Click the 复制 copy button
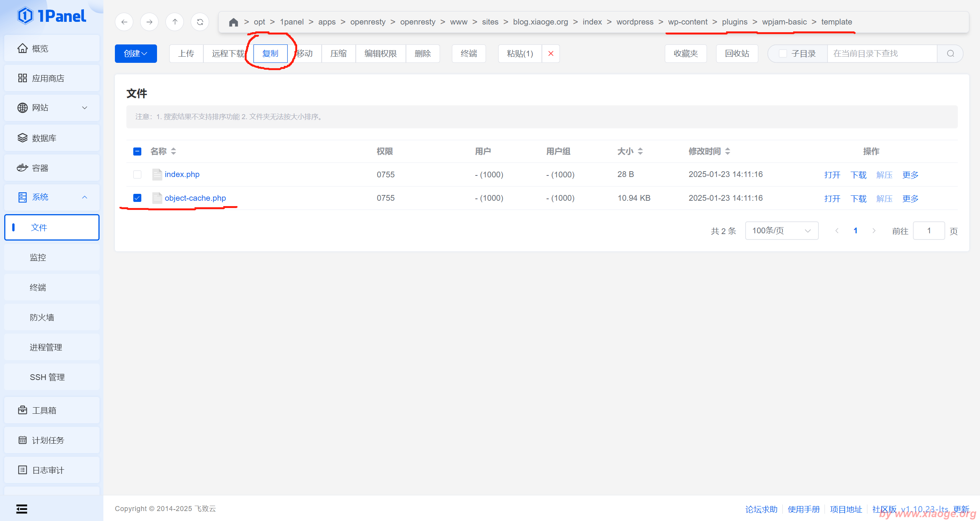980x521 pixels. click(270, 54)
